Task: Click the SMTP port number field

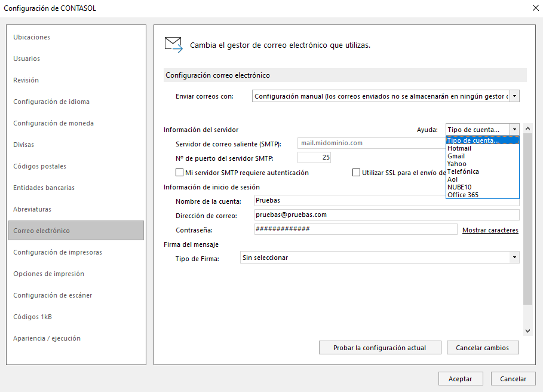Action: click(x=314, y=157)
